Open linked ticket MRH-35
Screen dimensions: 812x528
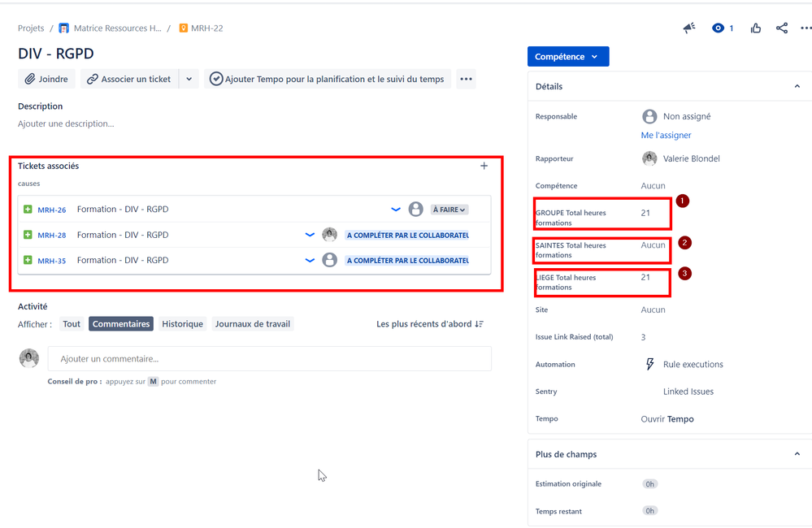[52, 261]
